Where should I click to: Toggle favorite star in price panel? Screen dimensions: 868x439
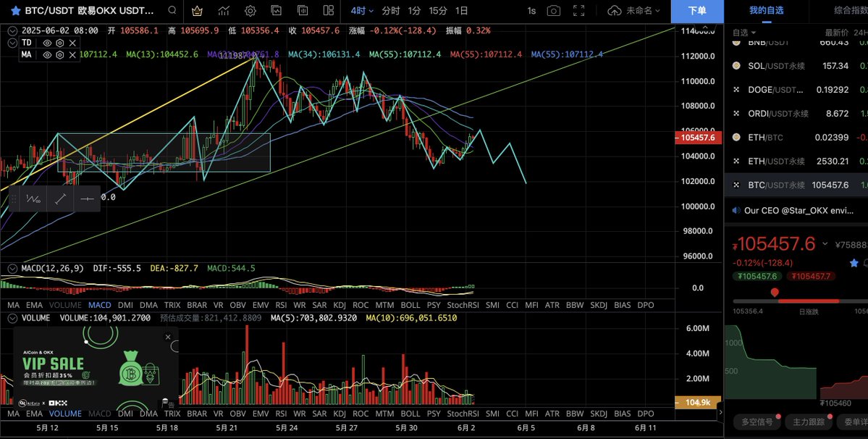(854, 263)
